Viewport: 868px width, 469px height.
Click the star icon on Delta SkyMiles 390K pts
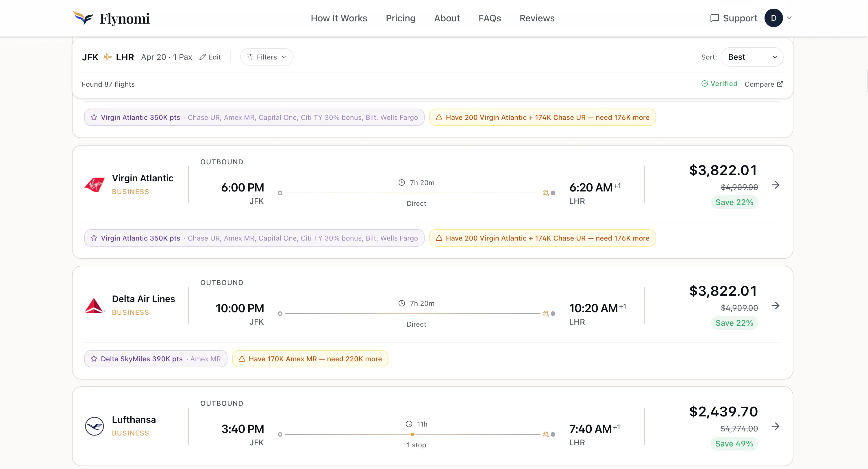[x=94, y=359]
